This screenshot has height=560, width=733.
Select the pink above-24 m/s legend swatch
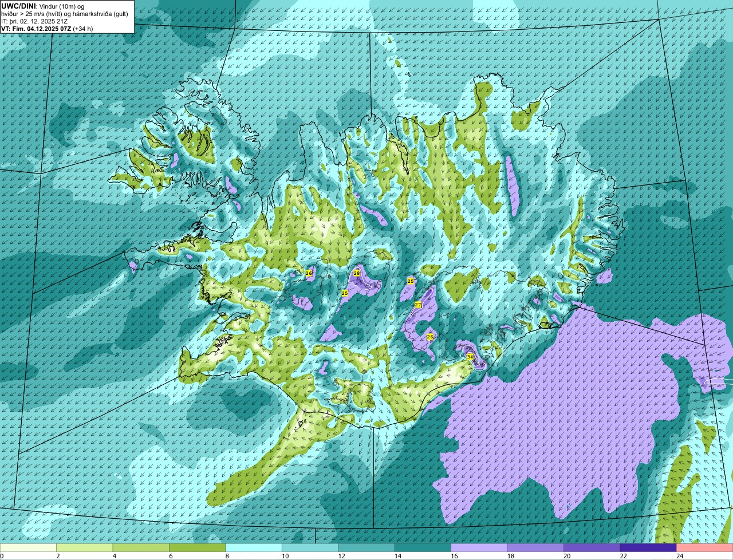click(x=705, y=547)
